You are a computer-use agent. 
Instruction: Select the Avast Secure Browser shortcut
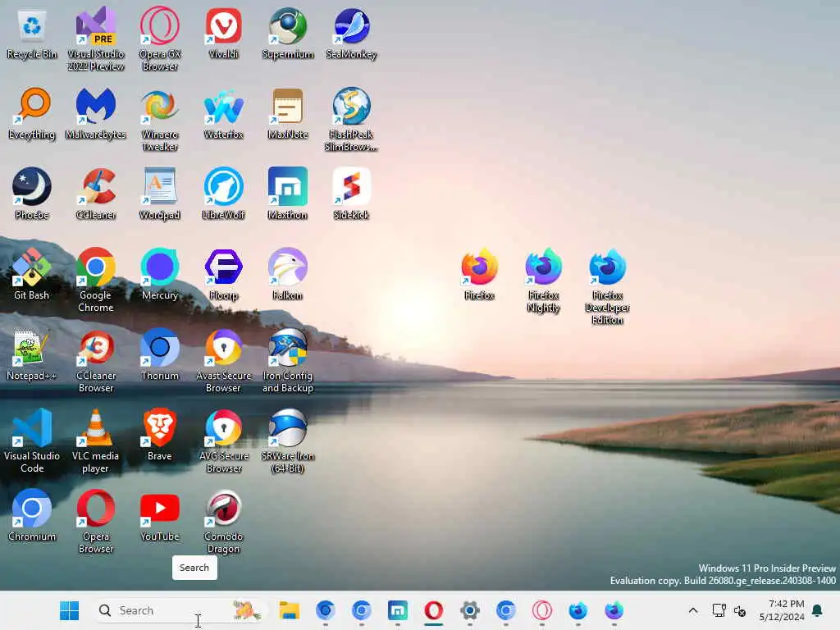click(x=223, y=360)
